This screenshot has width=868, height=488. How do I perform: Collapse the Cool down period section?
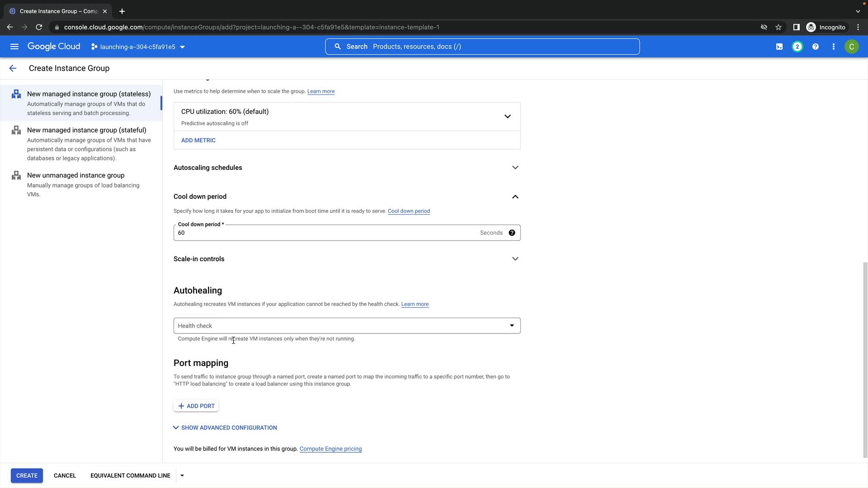coord(515,197)
